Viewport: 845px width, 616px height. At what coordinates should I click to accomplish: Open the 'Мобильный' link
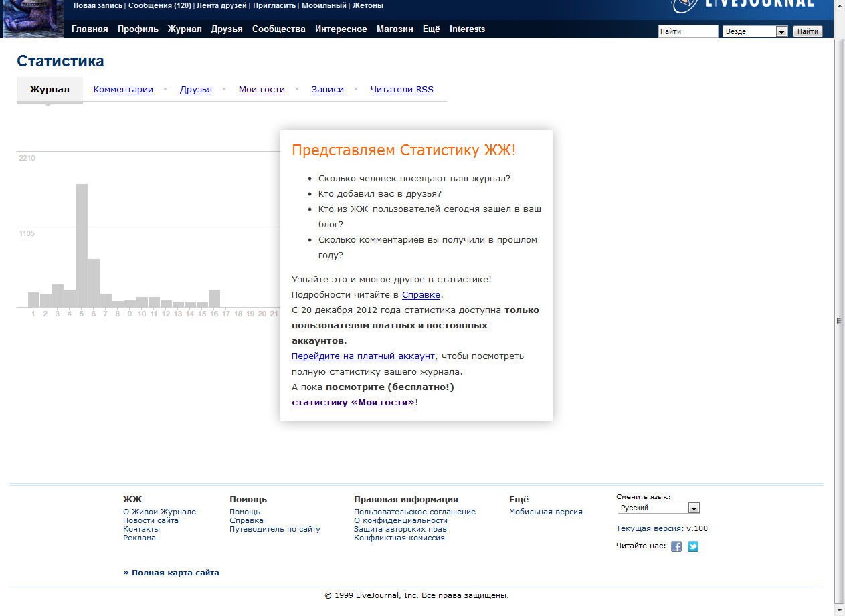point(324,5)
